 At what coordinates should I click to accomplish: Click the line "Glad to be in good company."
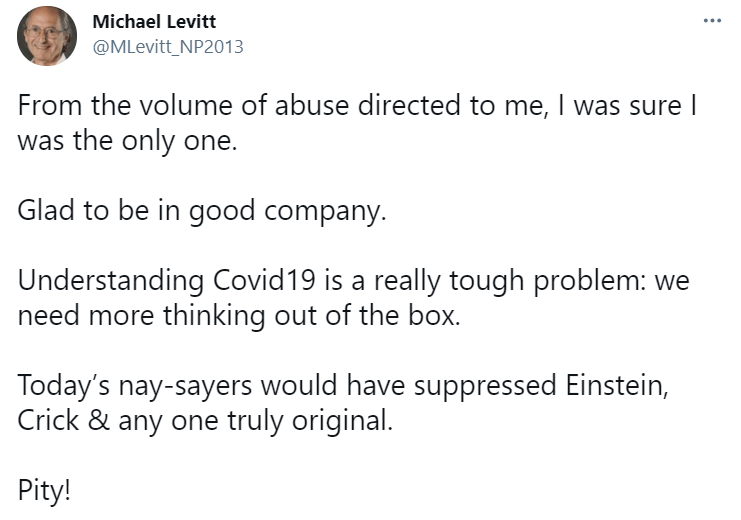(x=201, y=213)
